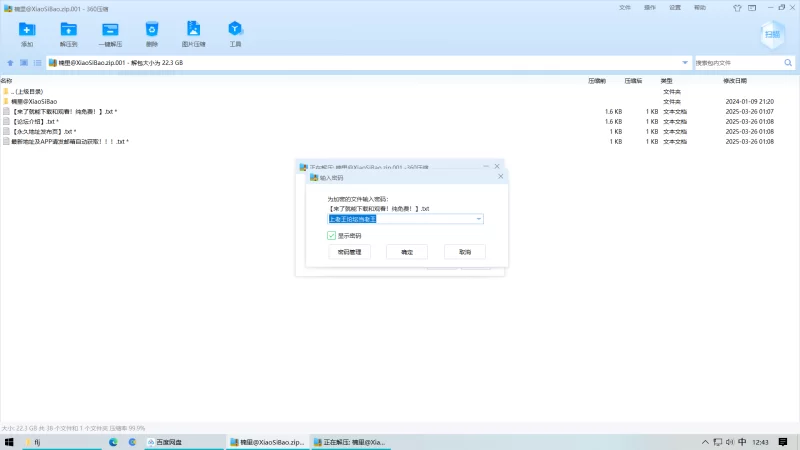
Task: Click the 密码管理 password manager button
Action: pos(349,252)
